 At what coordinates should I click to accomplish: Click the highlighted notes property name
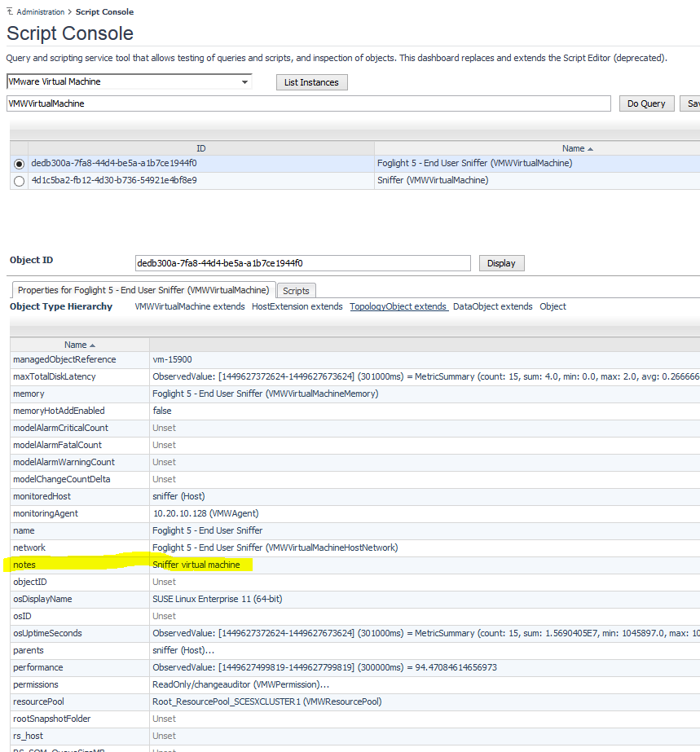click(24, 565)
